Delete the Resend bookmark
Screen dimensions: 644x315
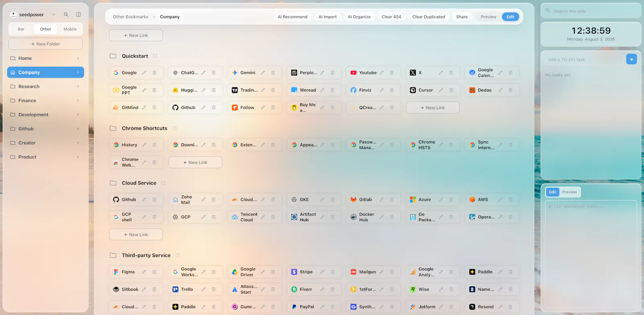pyautogui.click(x=510, y=307)
